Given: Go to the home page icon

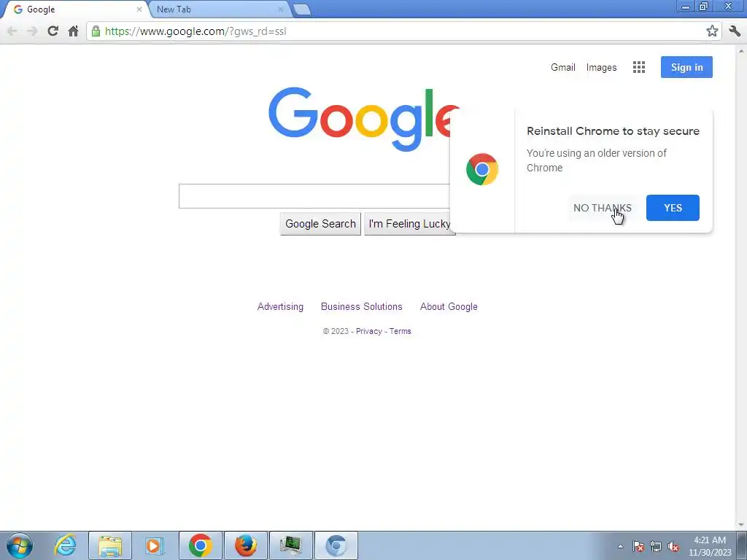Looking at the screenshot, I should [x=73, y=31].
